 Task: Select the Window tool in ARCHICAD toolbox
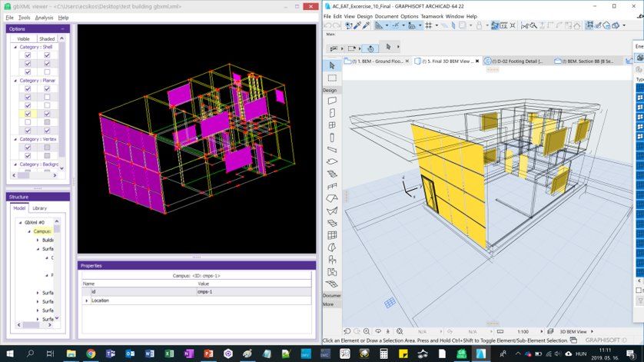[332, 125]
